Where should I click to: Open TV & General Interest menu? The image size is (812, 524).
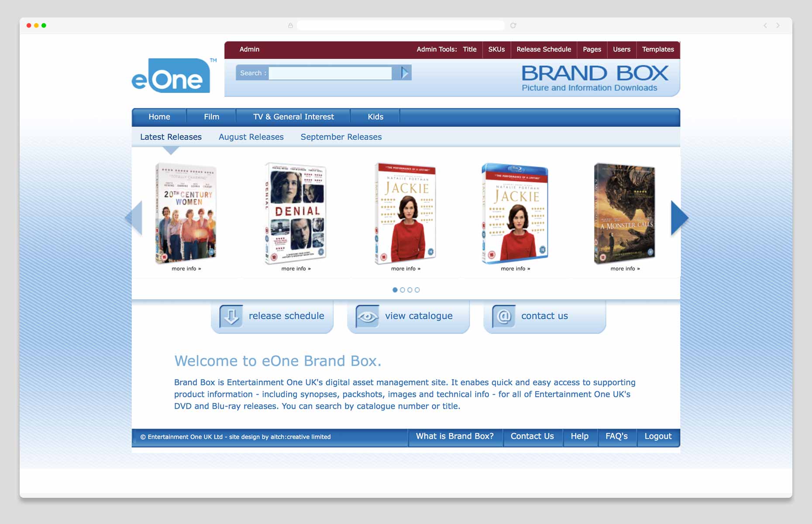293,117
